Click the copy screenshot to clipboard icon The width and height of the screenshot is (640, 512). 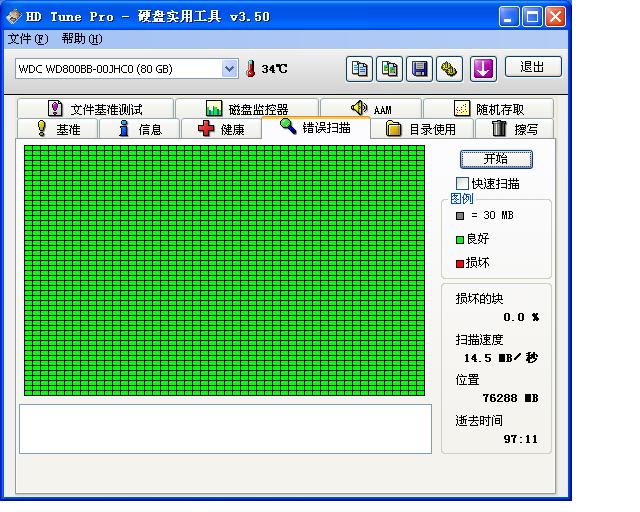tap(389, 69)
